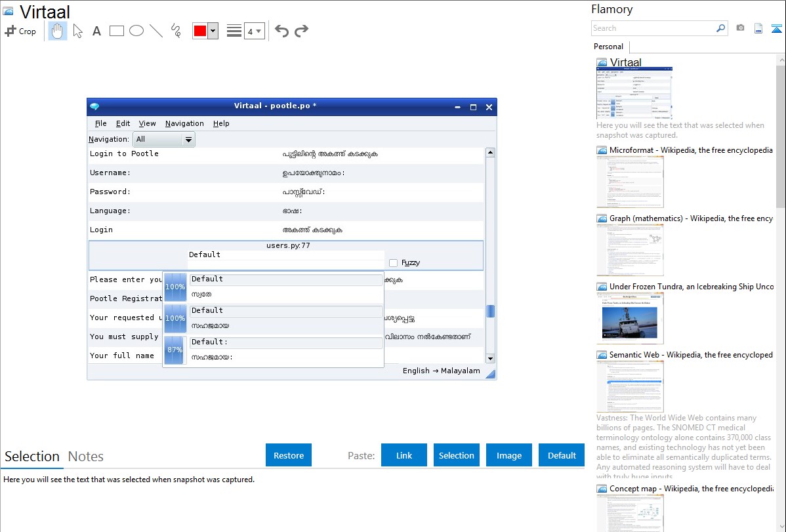Open the Semantic Web snapshot thumbnail
Image resolution: width=786 pixels, height=532 pixels.
coord(630,386)
